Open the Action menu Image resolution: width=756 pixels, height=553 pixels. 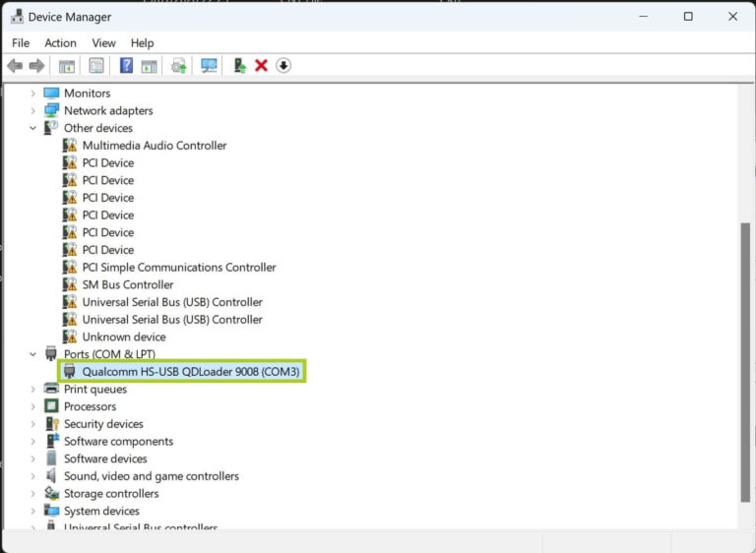(x=60, y=43)
